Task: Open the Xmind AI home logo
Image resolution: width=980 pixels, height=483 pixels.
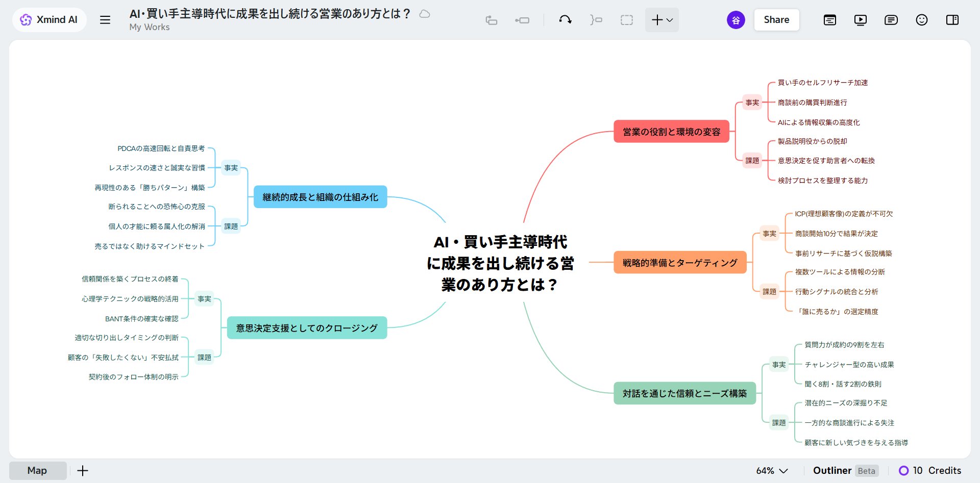Action: pyautogui.click(x=49, y=20)
